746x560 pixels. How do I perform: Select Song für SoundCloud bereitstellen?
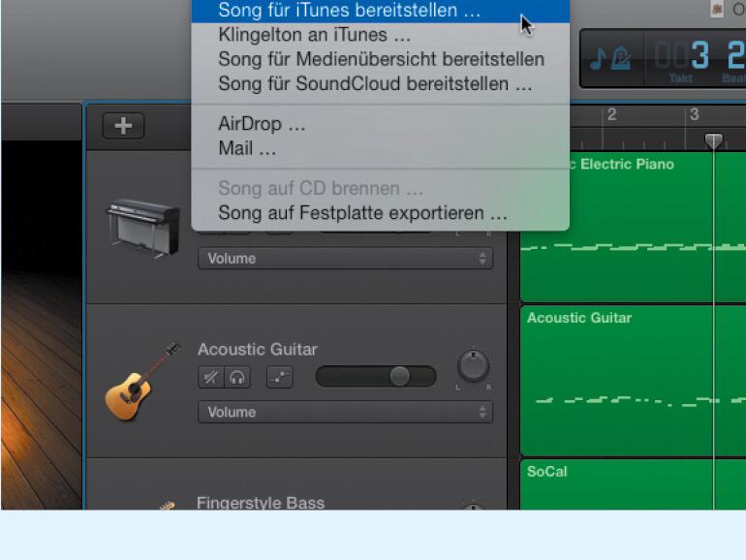tap(375, 84)
